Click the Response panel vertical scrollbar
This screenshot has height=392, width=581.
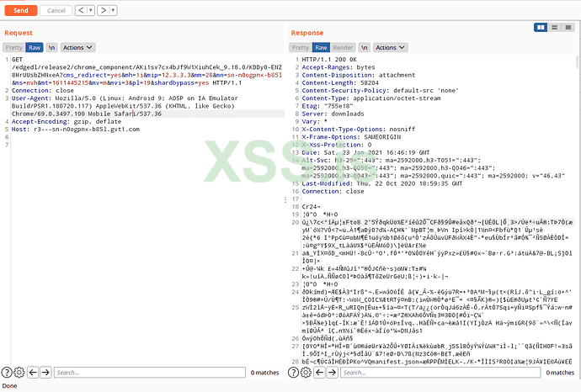(578, 62)
